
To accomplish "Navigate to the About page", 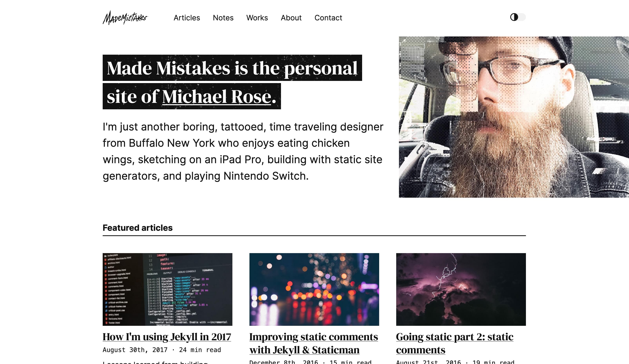I will pyautogui.click(x=291, y=18).
